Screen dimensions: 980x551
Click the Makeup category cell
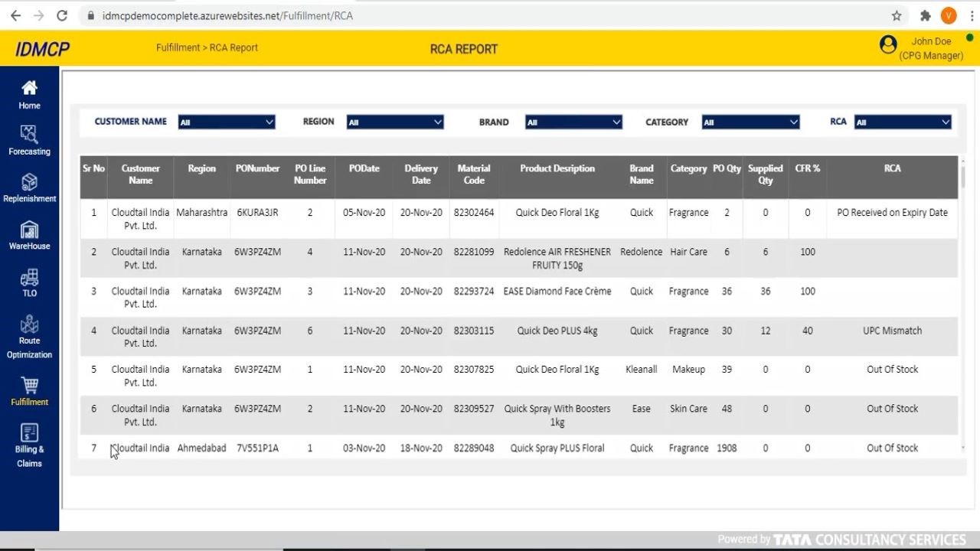click(x=688, y=370)
